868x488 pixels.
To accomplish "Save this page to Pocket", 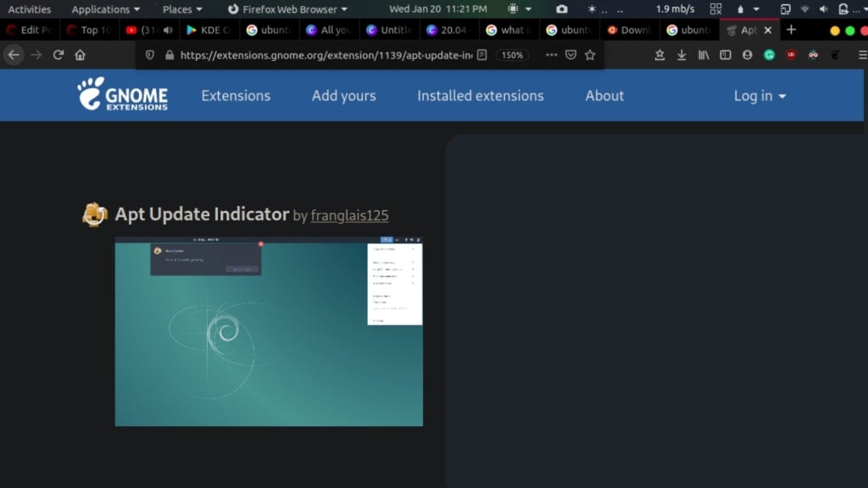I will [570, 55].
